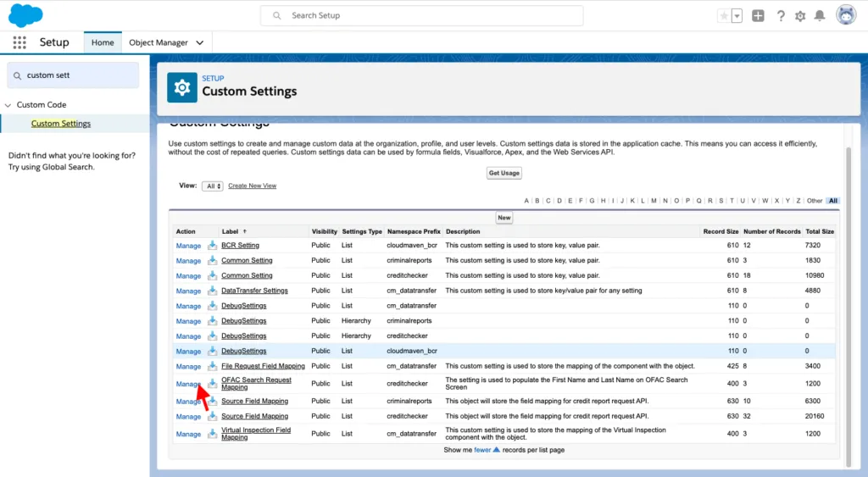868x477 pixels.
Task: Open the Object Manager tab
Action: tap(159, 42)
